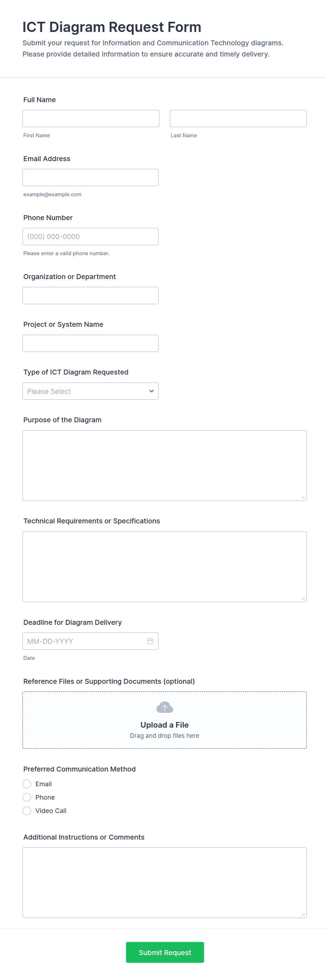The image size is (326, 980).
Task: Click the calendar icon in deadline field
Action: point(150,641)
